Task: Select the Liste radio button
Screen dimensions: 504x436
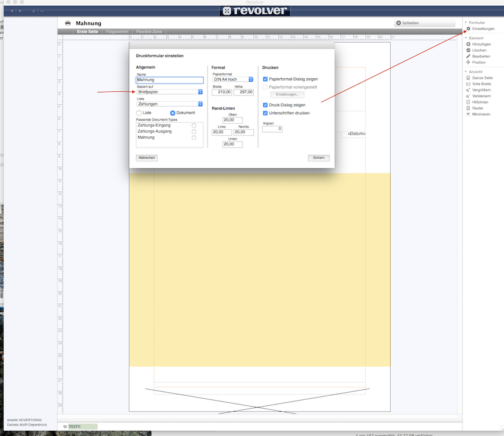Action: 139,113
